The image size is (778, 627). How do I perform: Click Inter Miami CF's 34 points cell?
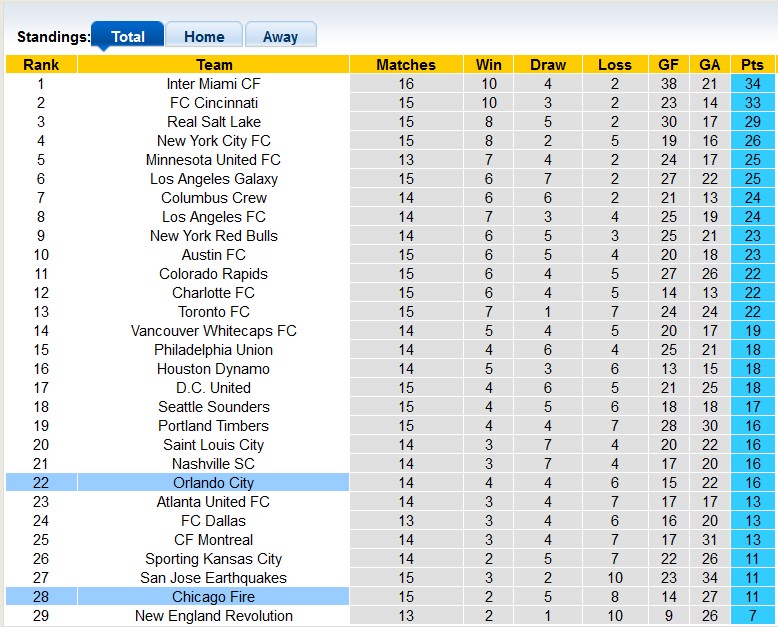click(x=752, y=84)
